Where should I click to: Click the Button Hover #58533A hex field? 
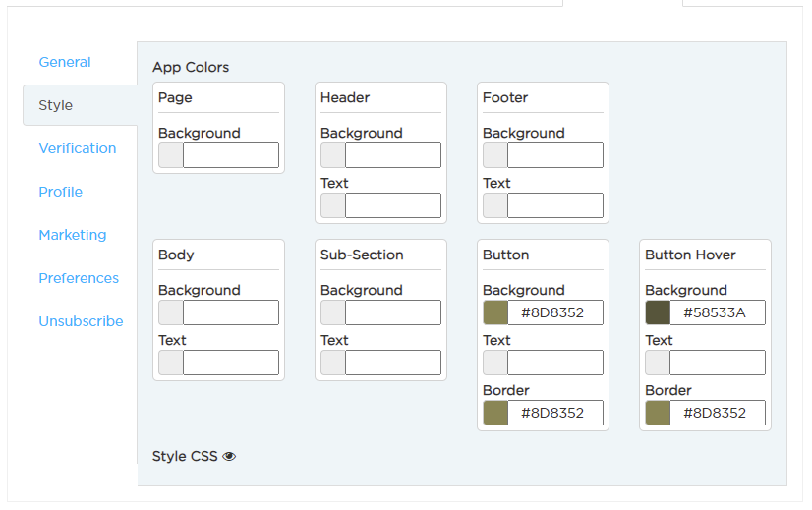click(718, 312)
